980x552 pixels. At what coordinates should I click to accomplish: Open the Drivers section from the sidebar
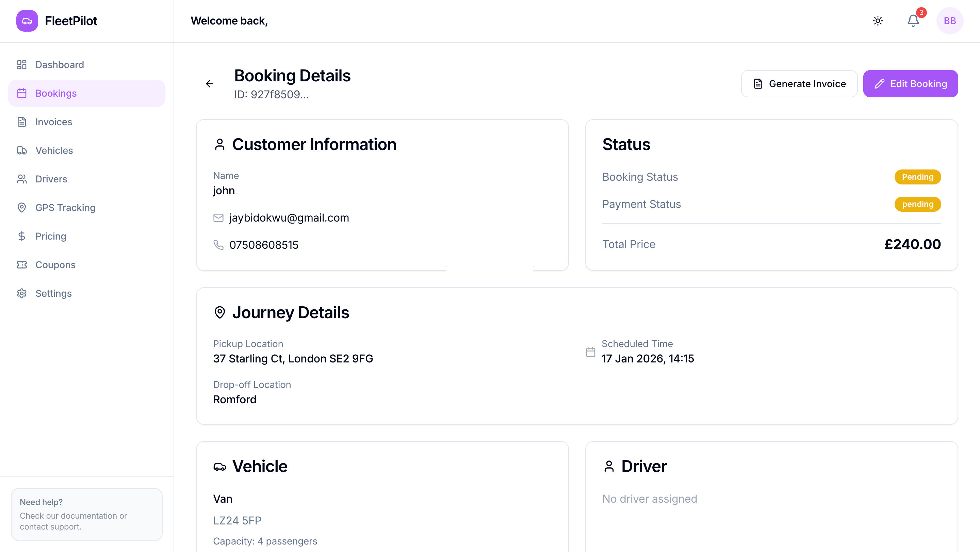pyautogui.click(x=51, y=179)
